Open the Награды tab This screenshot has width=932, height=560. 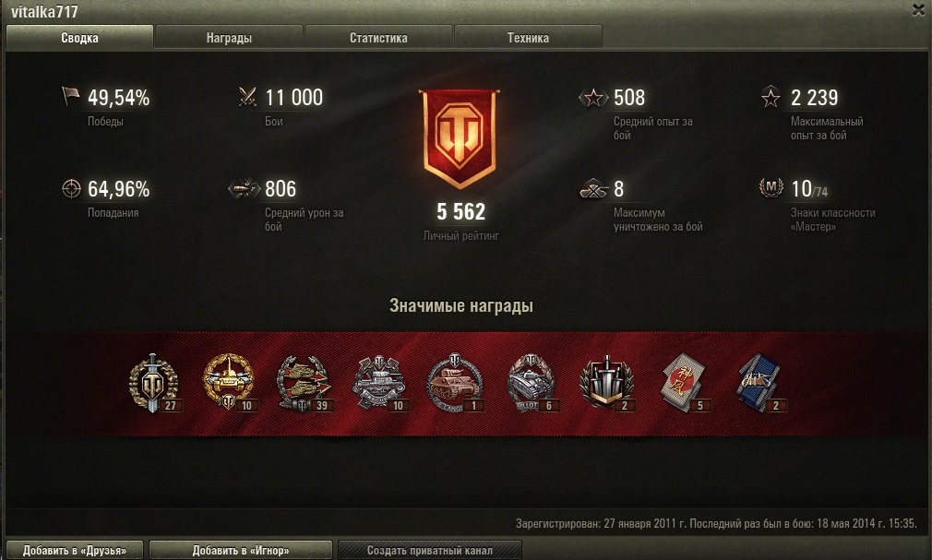229,38
